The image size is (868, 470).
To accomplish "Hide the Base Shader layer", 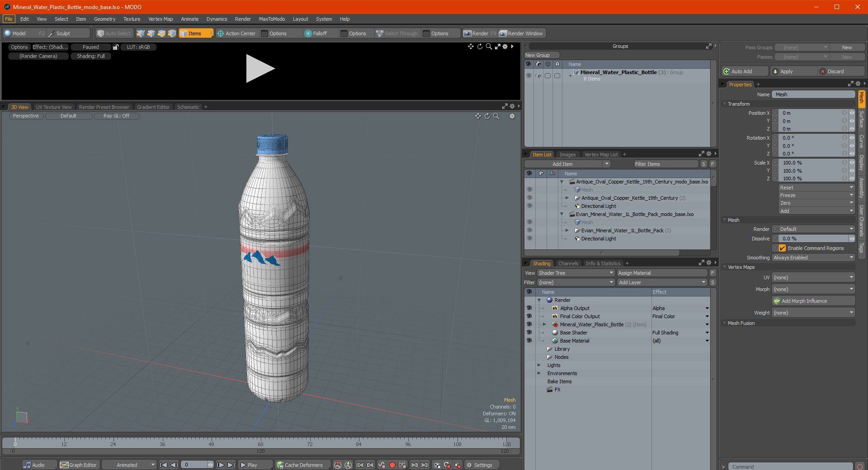I will click(529, 333).
